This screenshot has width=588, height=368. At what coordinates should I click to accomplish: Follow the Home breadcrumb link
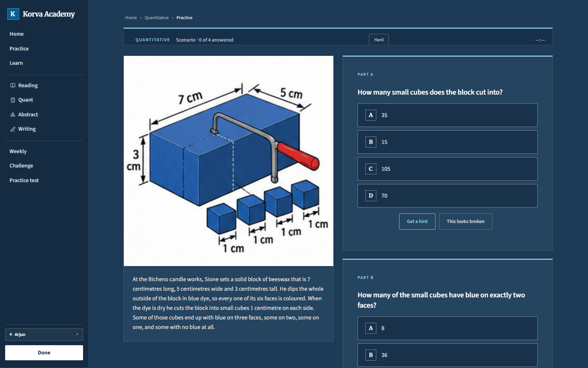(131, 18)
